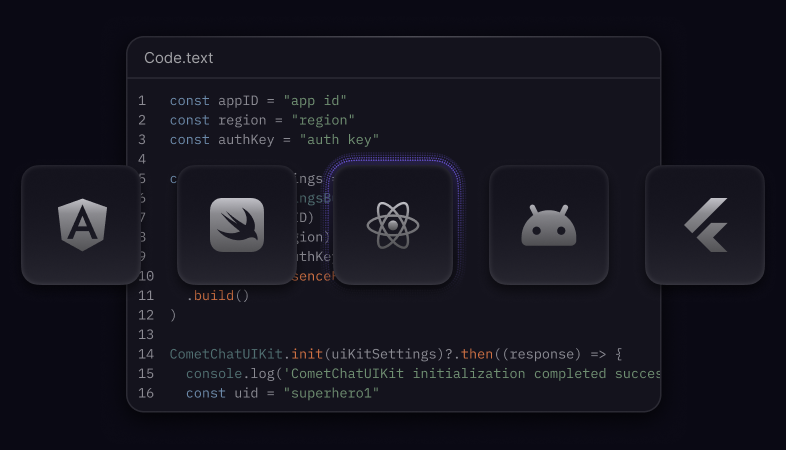Choose the highlighted React icon card
Viewport: 786px width, 450px height.
point(393,225)
